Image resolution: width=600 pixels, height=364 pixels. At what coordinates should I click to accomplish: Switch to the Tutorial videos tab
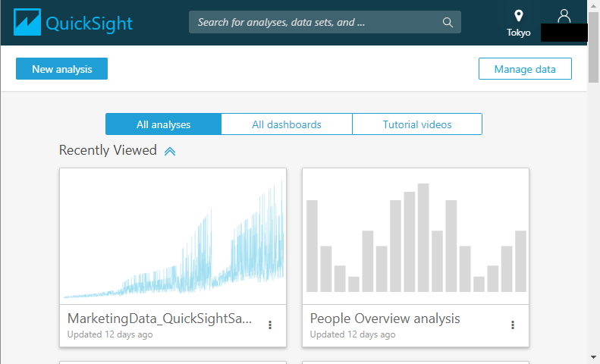point(417,124)
